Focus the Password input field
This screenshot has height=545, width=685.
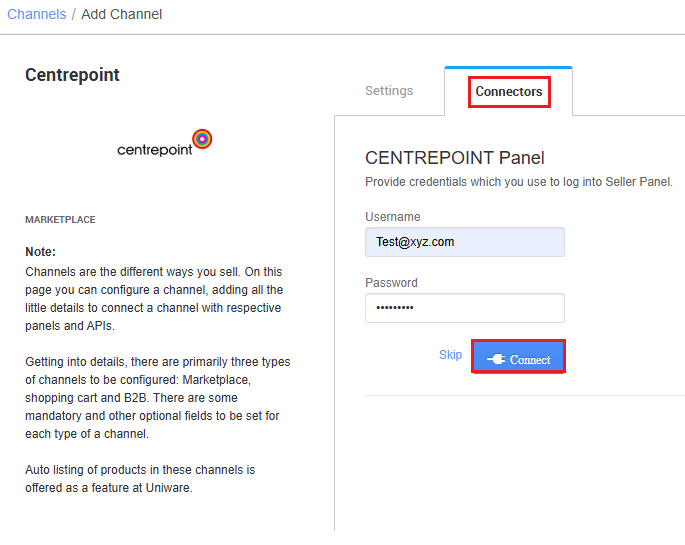(x=465, y=308)
